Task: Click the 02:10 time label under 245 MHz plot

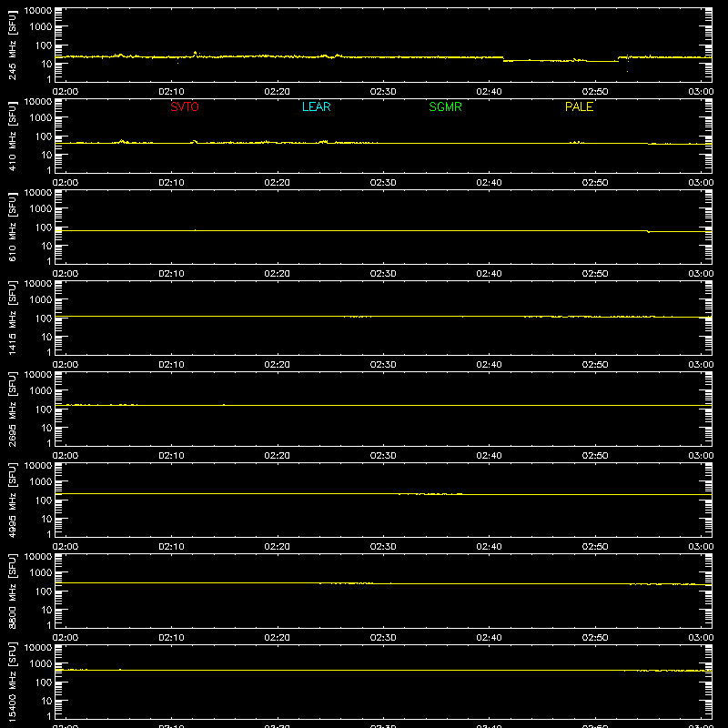Action: tap(171, 92)
